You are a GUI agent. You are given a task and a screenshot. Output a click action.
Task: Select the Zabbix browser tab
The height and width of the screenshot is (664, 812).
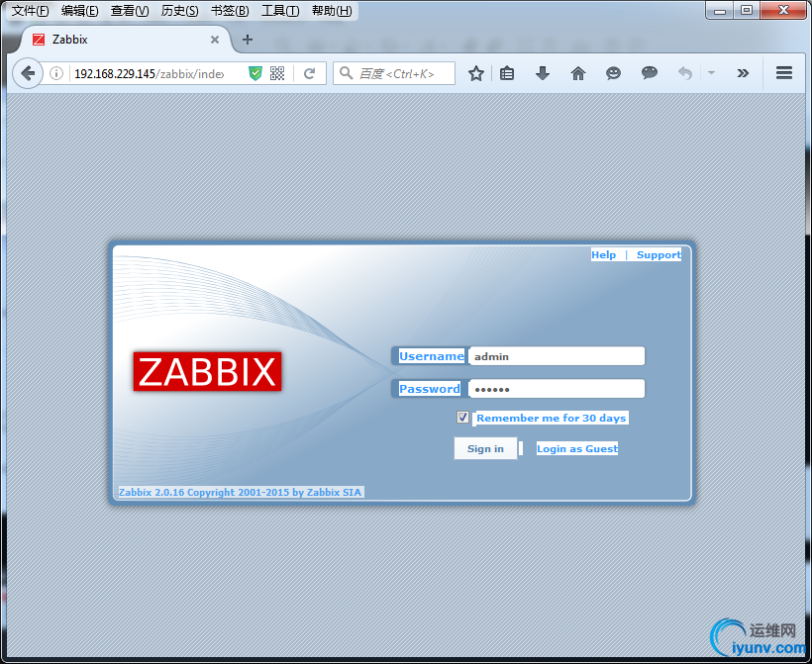125,40
